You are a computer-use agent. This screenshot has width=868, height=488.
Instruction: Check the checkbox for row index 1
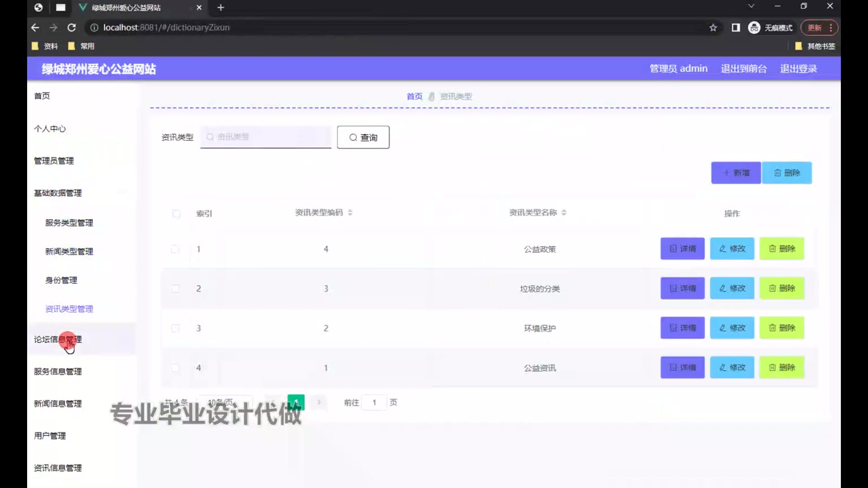(x=175, y=249)
